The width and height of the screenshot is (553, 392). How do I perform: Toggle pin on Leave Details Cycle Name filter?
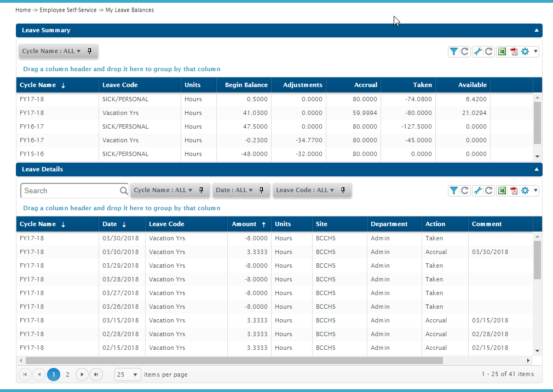201,190
